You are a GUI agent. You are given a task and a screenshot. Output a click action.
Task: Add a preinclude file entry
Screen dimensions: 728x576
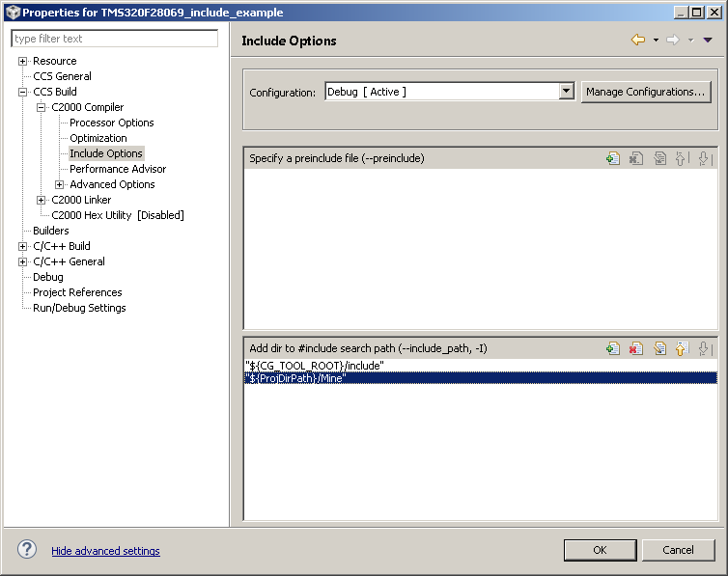tap(613, 158)
